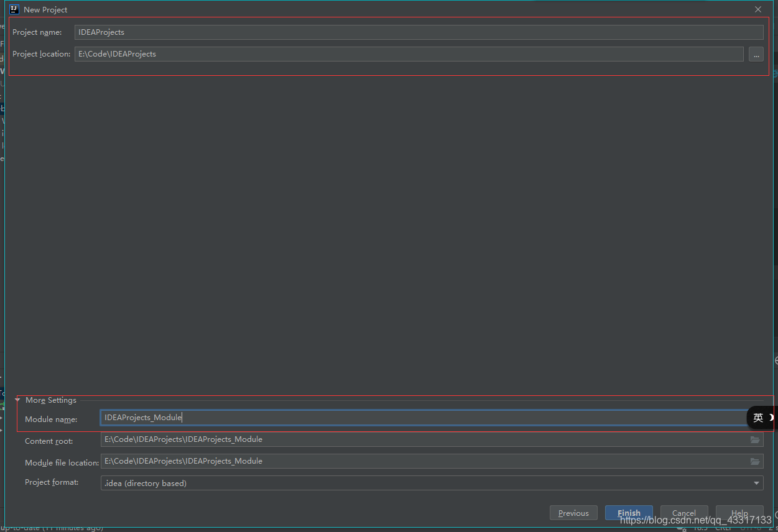Click Finish to create the project
This screenshot has height=532, width=778.
pos(629,513)
